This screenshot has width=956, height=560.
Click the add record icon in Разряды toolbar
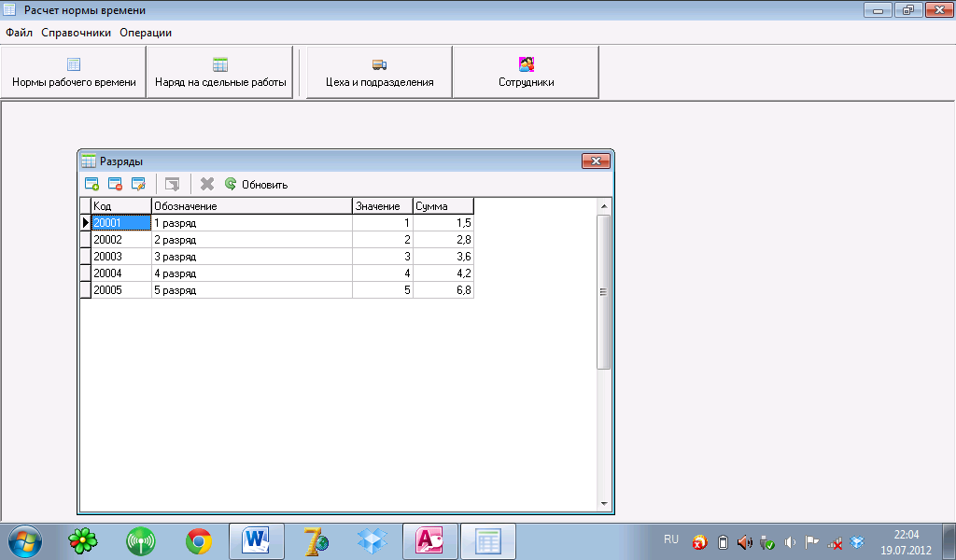tap(92, 184)
